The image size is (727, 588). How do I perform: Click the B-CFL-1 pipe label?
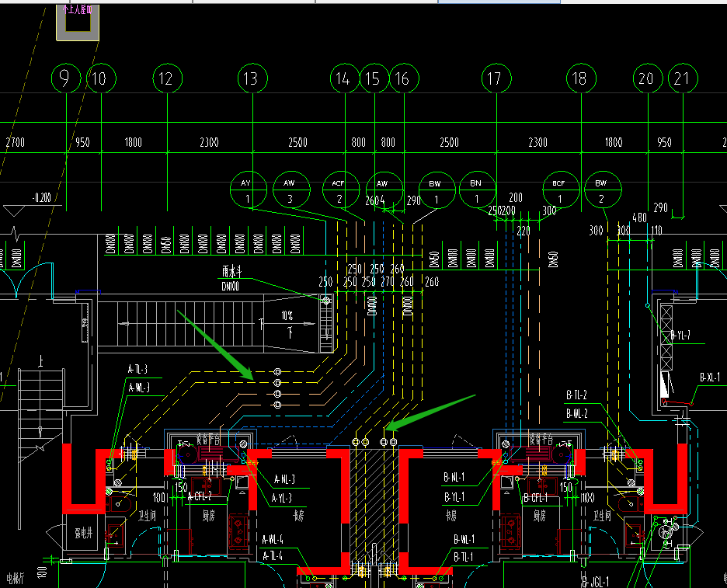point(536,499)
